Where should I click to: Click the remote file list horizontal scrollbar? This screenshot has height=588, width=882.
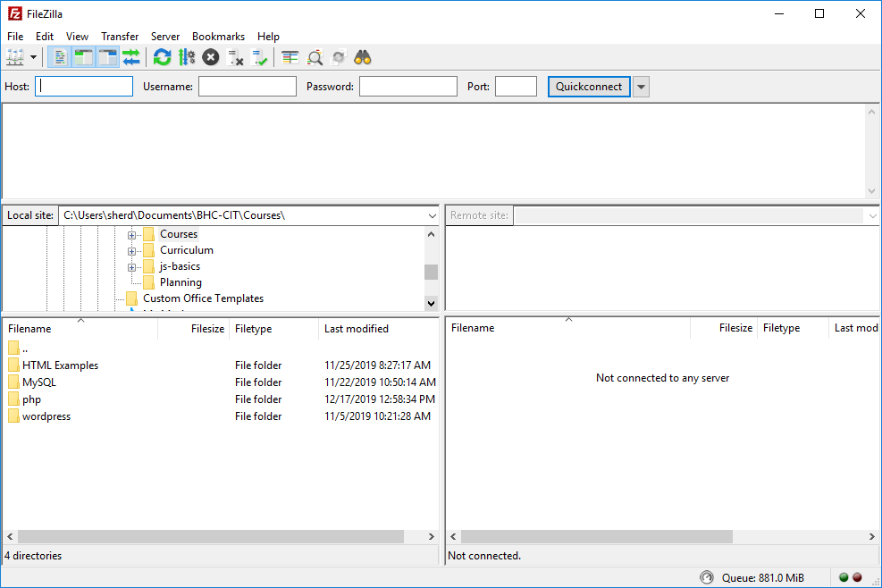click(597, 537)
